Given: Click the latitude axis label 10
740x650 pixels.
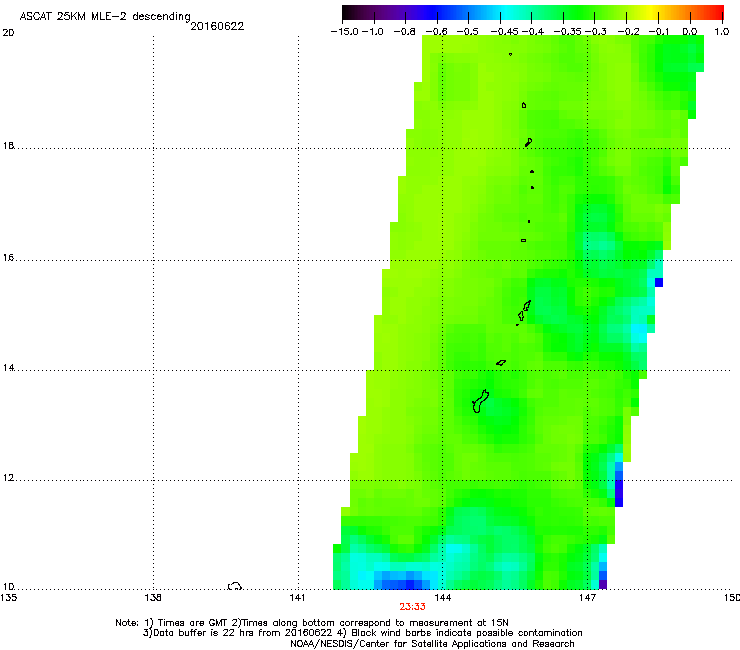Looking at the screenshot, I should (x=8, y=586).
